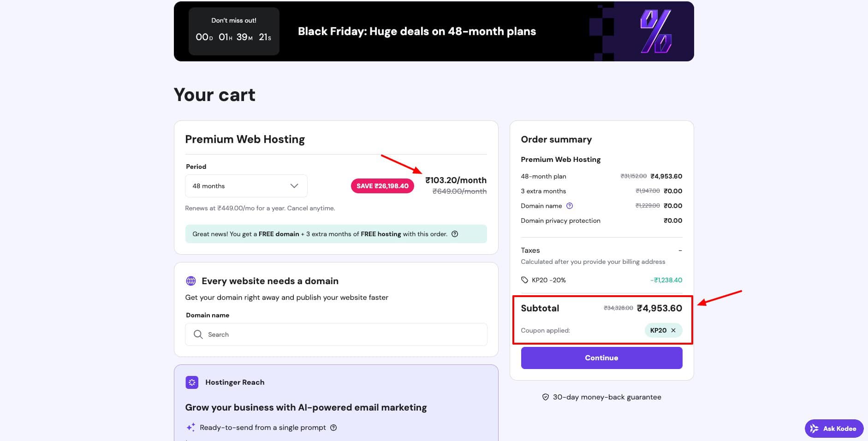Image resolution: width=868 pixels, height=441 pixels.
Task: Open the Ask Kodee chat assistant
Action: (834, 429)
